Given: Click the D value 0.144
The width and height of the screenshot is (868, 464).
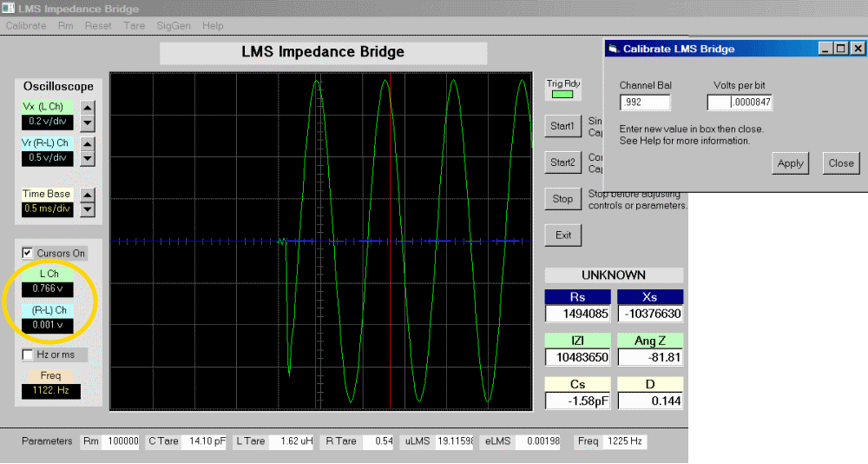Looking at the screenshot, I should 650,401.
